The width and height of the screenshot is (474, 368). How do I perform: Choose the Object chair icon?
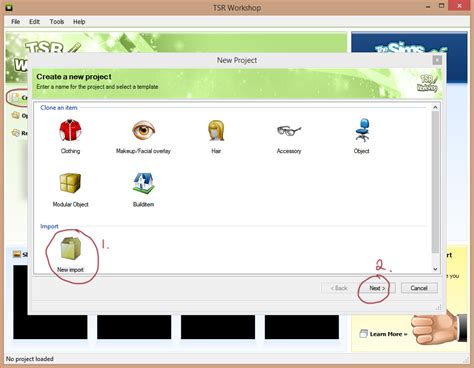[362, 130]
